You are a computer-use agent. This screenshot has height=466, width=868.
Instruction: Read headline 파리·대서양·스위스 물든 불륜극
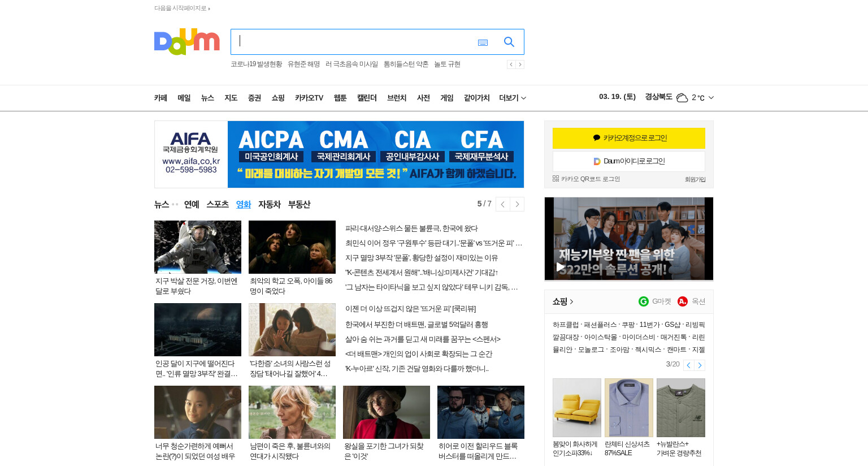click(411, 228)
